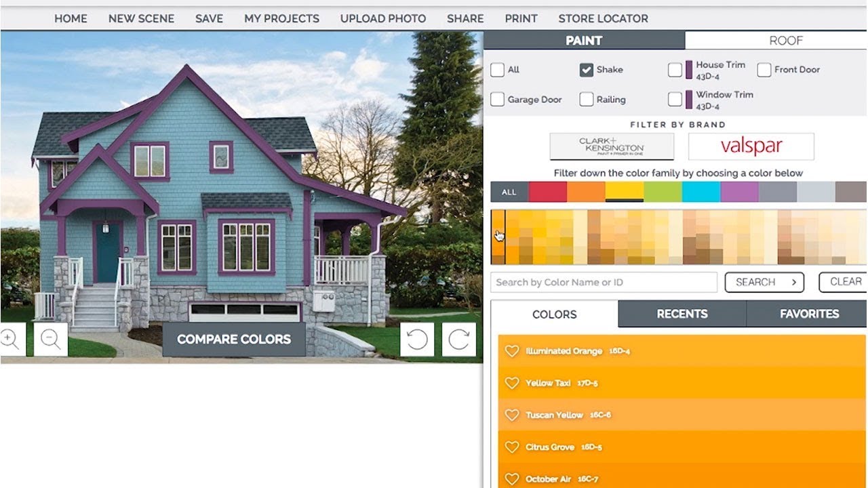Open the STORE LOCATOR
868x488 pixels.
pyautogui.click(x=603, y=18)
